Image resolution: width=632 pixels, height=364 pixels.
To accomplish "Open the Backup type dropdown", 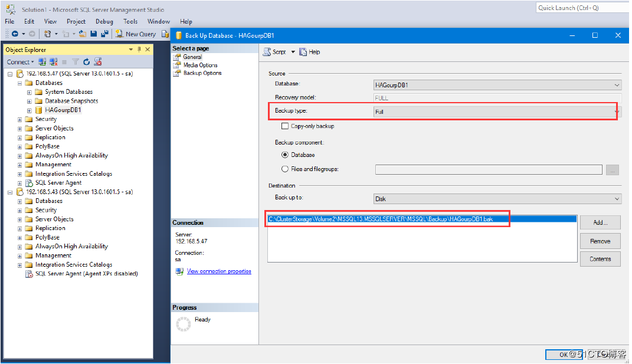I will pyautogui.click(x=496, y=112).
